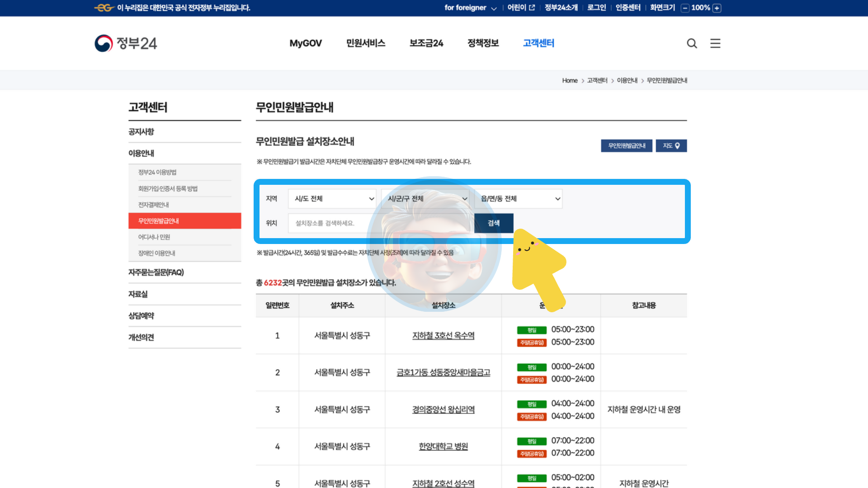This screenshot has height=488, width=868.
Task: Open 지하철 3호선 옥수역 link
Action: pyautogui.click(x=443, y=336)
